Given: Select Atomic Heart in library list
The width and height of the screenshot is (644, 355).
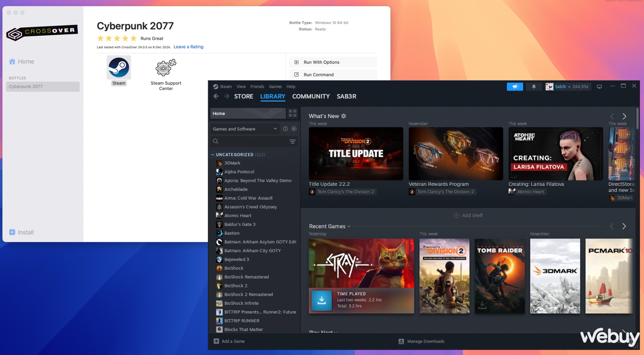Looking at the screenshot, I should [238, 216].
